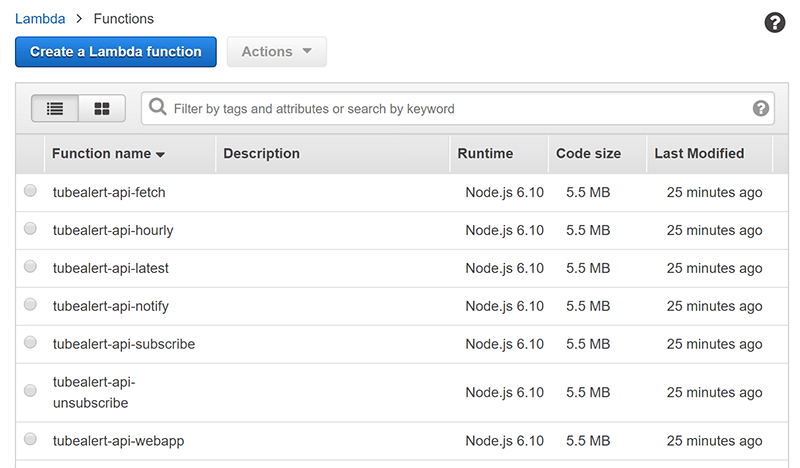Open the Actions dropdown menu
800x468 pixels.
tap(277, 52)
